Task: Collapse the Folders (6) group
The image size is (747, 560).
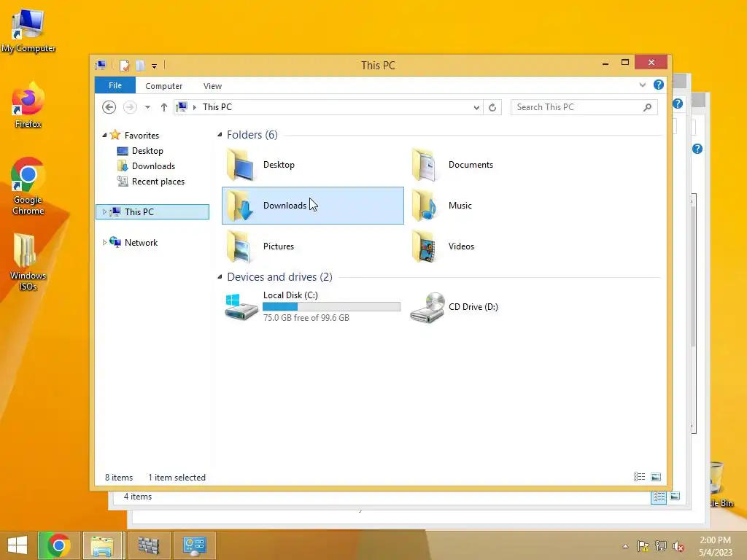Action: pyautogui.click(x=220, y=135)
